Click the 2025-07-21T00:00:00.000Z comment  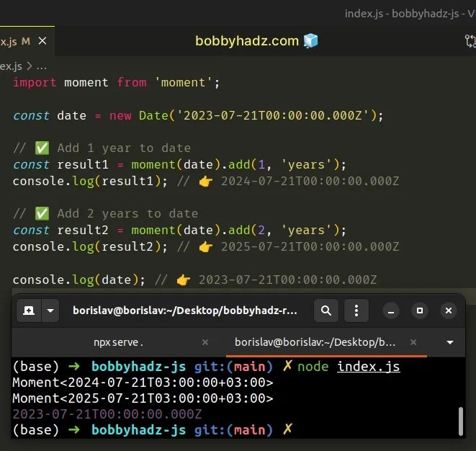pos(310,247)
